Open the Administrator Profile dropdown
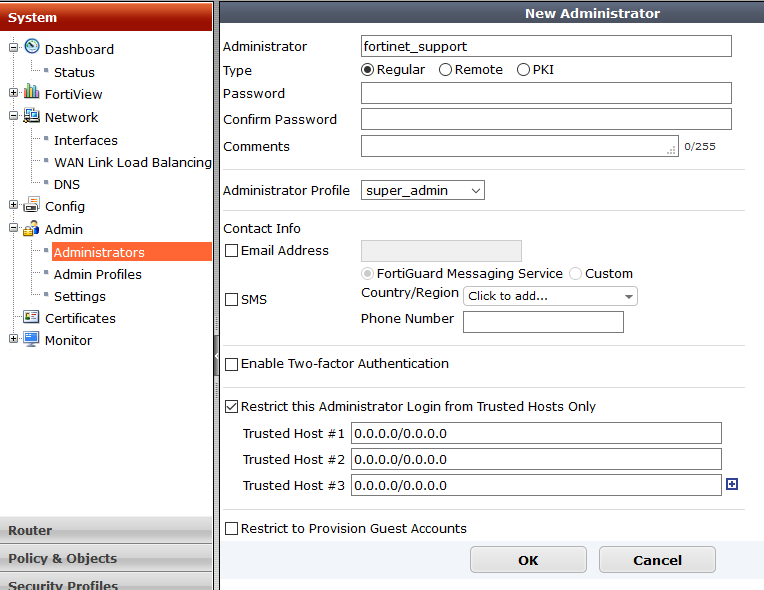 422,190
